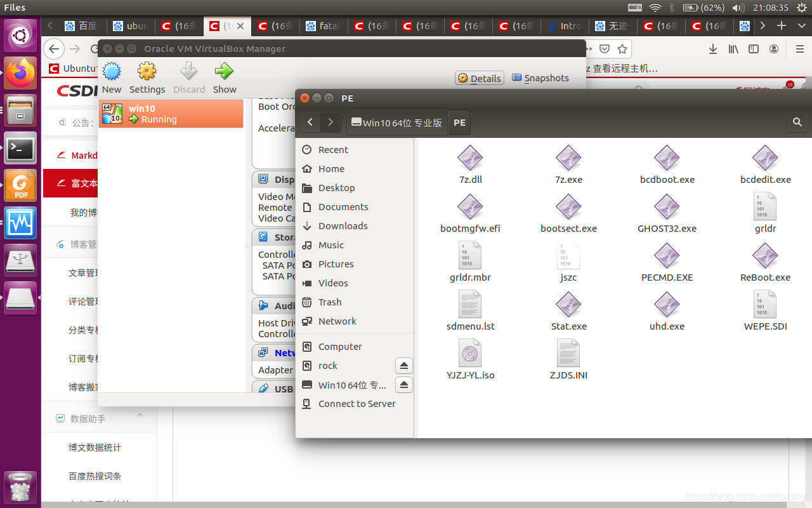
Task: Switch to Snapshots view in VirtualBox
Action: click(540, 78)
